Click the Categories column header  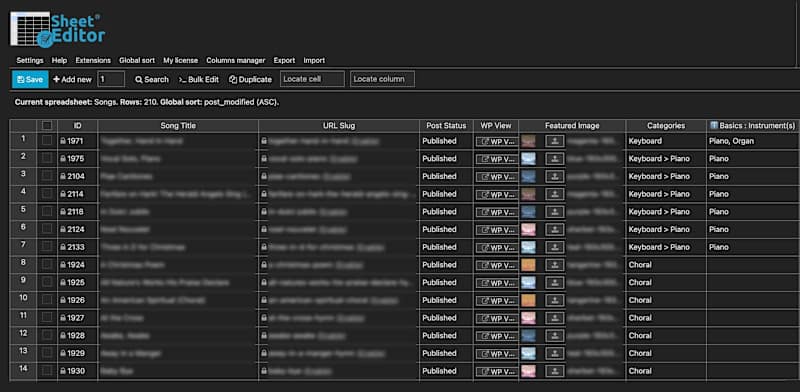pyautogui.click(x=666, y=126)
